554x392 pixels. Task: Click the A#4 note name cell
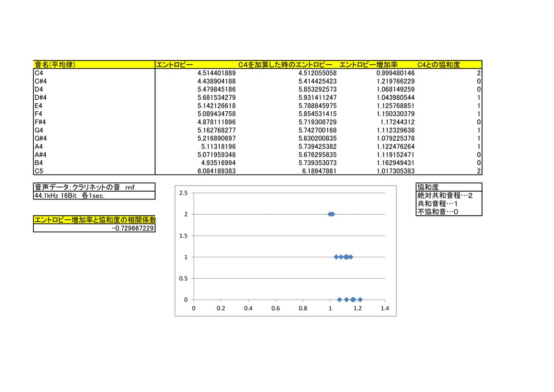point(94,155)
